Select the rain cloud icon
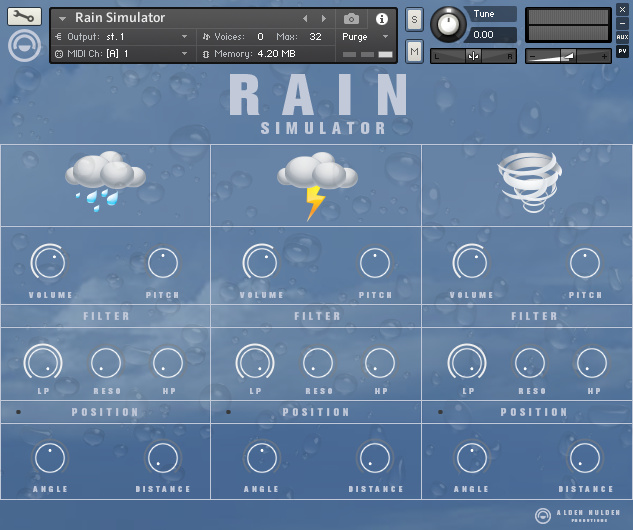The width and height of the screenshot is (633, 530). 105,181
